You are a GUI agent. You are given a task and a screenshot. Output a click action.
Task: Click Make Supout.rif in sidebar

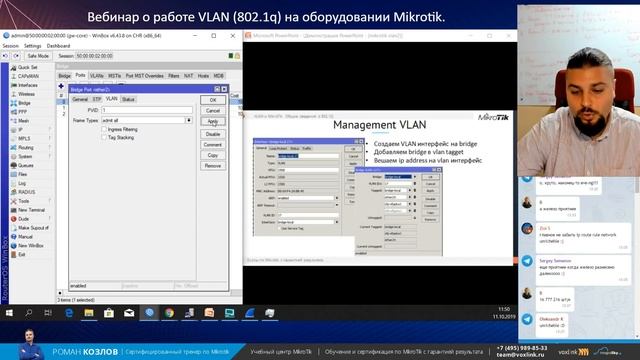(33, 228)
